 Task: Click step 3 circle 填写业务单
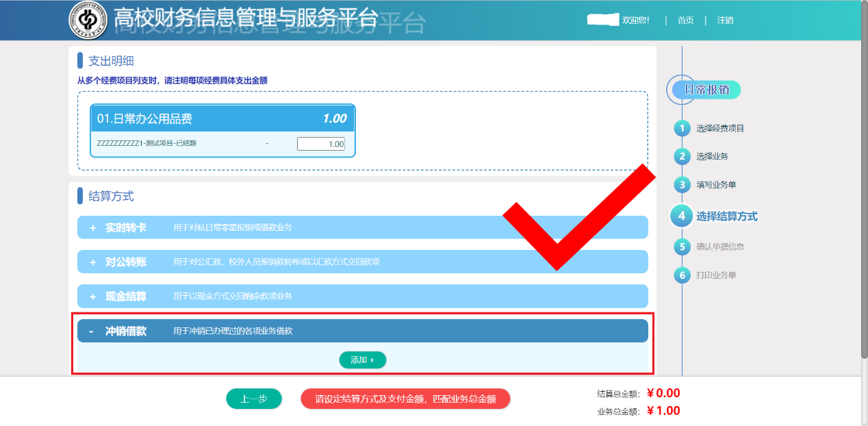point(682,185)
